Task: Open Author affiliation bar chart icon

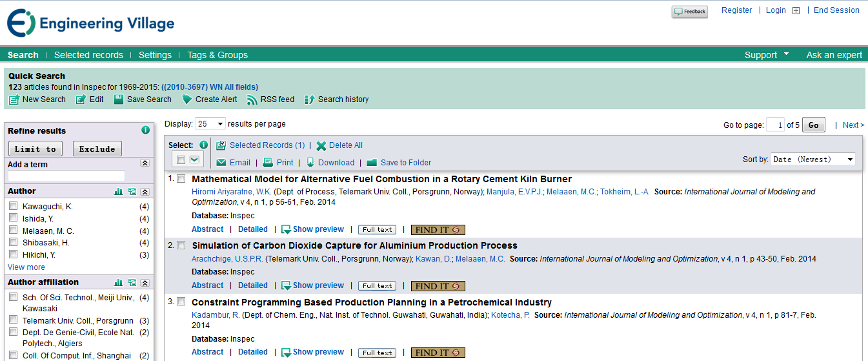Action: pos(118,283)
